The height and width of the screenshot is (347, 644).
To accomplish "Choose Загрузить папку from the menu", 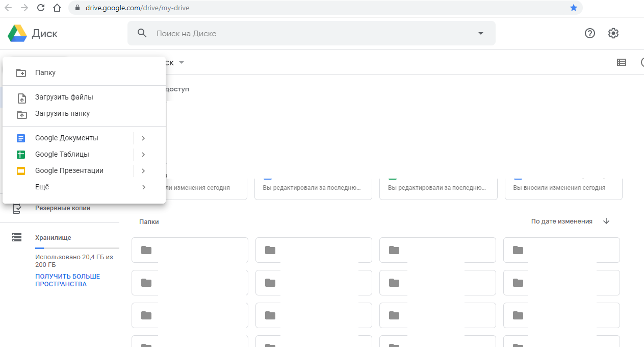I will [x=62, y=113].
